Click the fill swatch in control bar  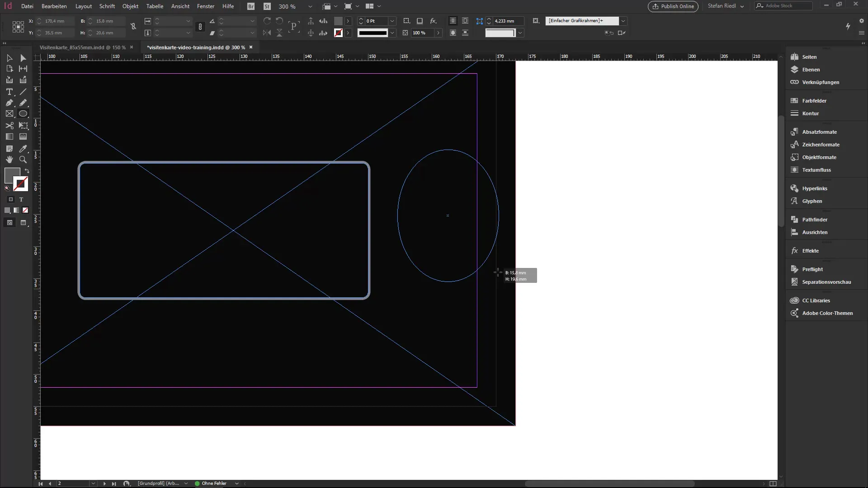[338, 21]
